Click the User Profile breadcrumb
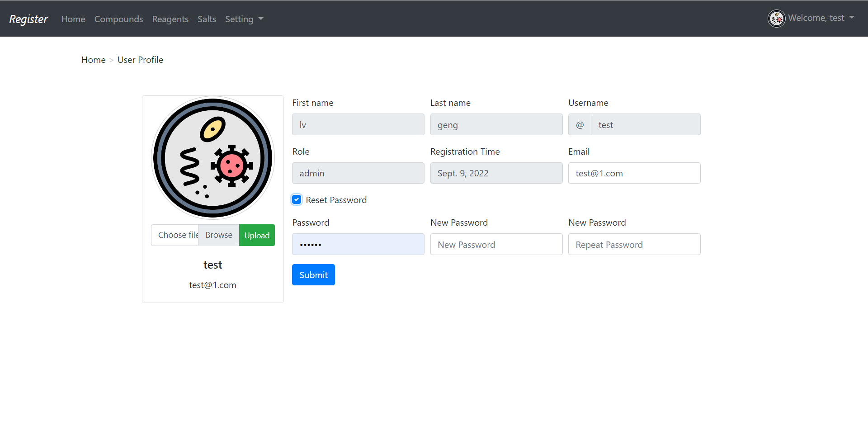The height and width of the screenshot is (426, 868). [x=140, y=60]
